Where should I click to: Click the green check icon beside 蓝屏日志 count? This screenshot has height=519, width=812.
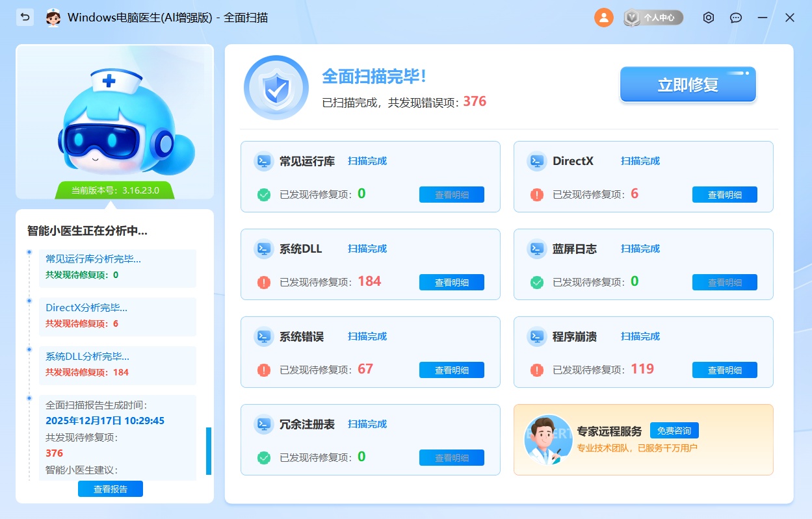click(537, 283)
